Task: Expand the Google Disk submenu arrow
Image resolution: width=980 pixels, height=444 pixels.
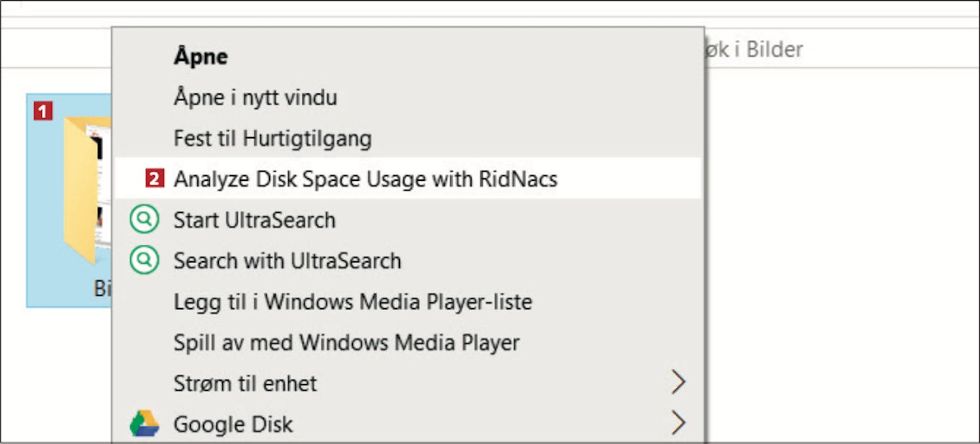Action: point(678,424)
